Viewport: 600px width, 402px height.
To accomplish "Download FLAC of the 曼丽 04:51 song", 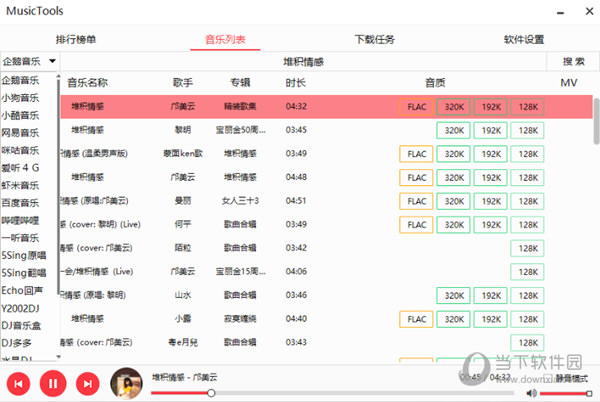I will pos(416,201).
